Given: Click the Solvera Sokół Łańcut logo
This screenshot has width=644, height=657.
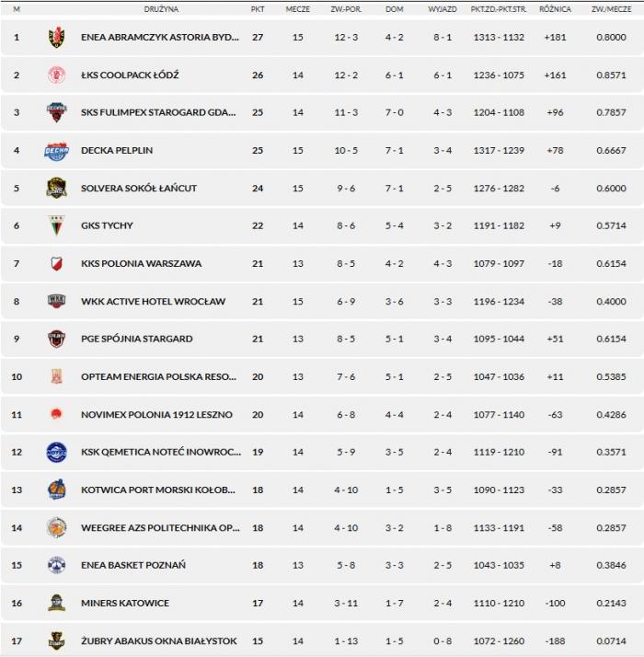Looking at the screenshot, I should pos(56,189).
